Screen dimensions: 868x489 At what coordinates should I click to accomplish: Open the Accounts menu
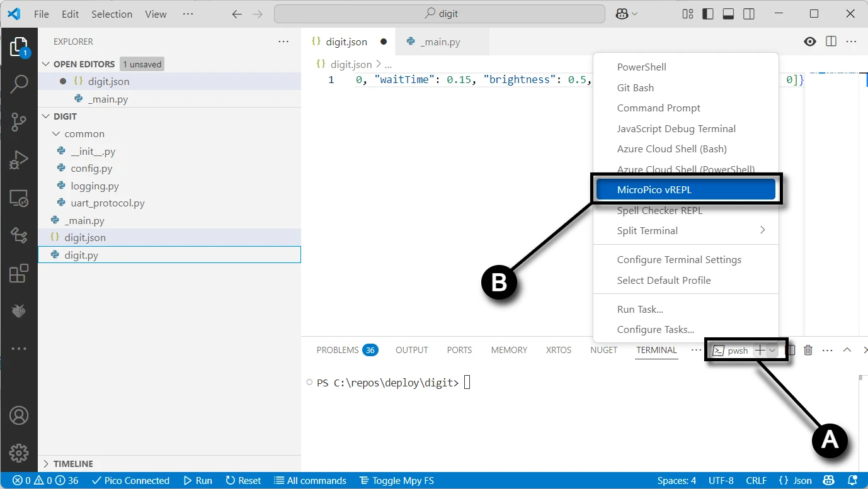tap(19, 415)
